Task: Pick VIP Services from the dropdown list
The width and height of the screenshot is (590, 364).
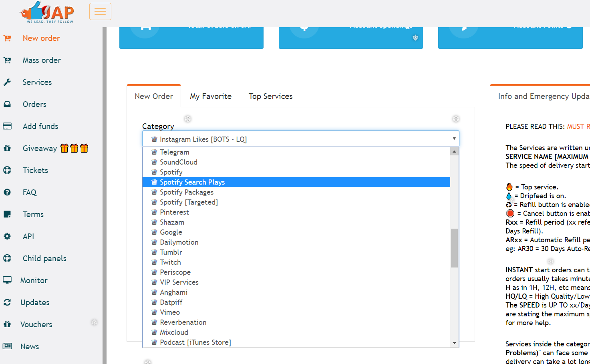Action: 179,282
